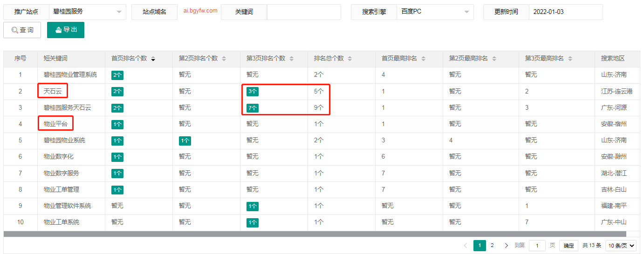Click 1个 badge for 物业工单管理

(117, 190)
